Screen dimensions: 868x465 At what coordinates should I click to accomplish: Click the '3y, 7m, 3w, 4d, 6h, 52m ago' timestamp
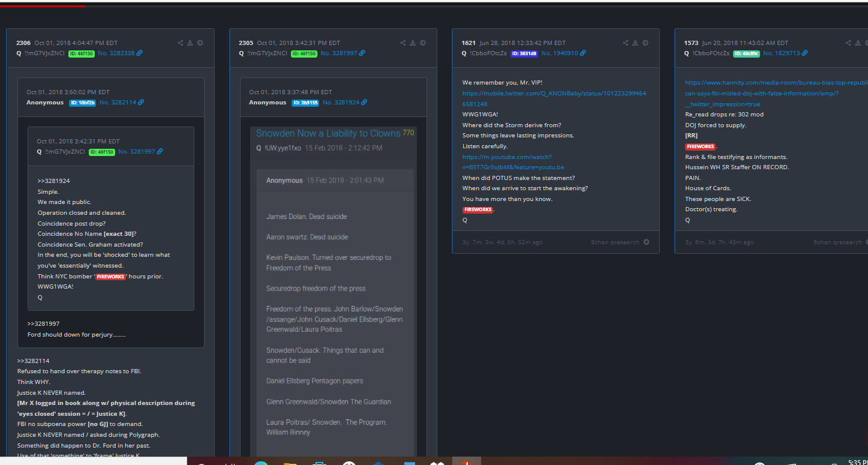[x=503, y=242]
